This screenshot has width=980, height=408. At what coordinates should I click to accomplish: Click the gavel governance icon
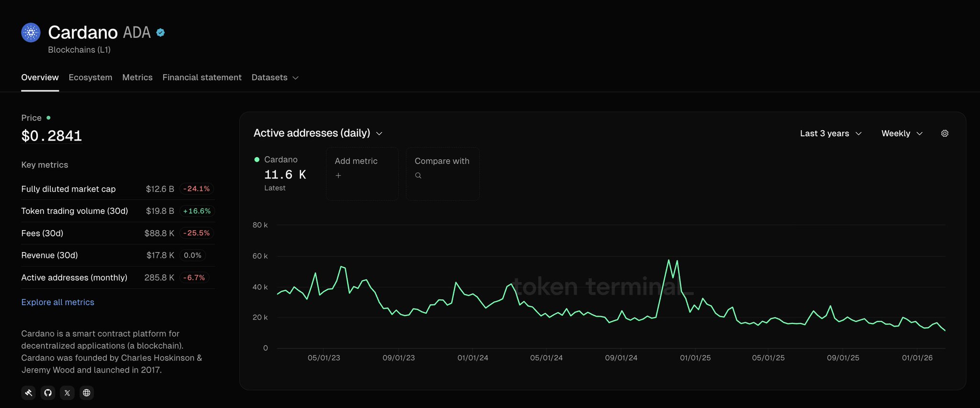point(29,393)
